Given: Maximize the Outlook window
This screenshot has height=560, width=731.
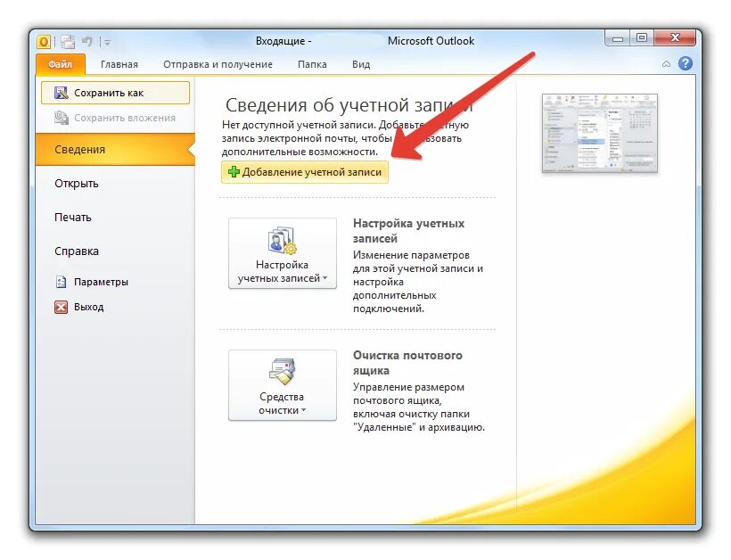Looking at the screenshot, I should pyautogui.click(x=642, y=38).
